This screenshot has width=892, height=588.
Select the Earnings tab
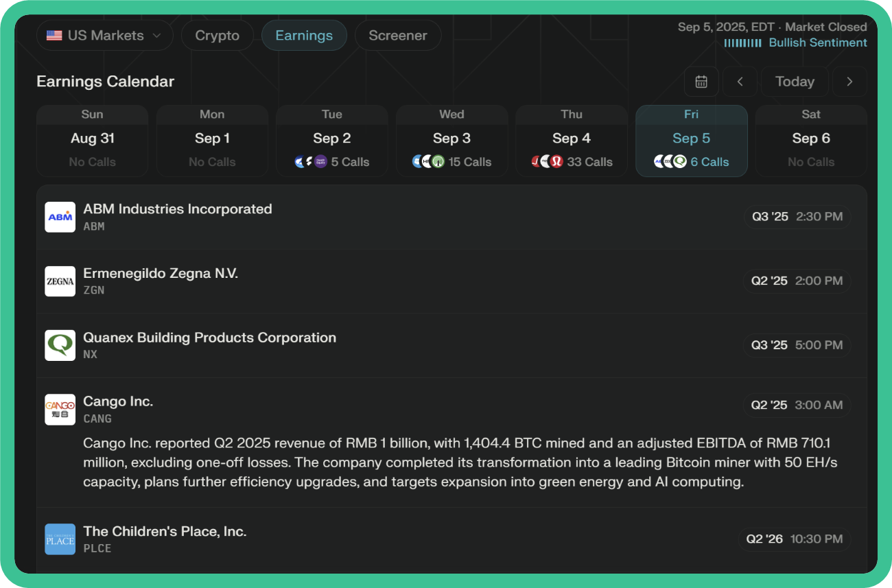click(x=304, y=36)
